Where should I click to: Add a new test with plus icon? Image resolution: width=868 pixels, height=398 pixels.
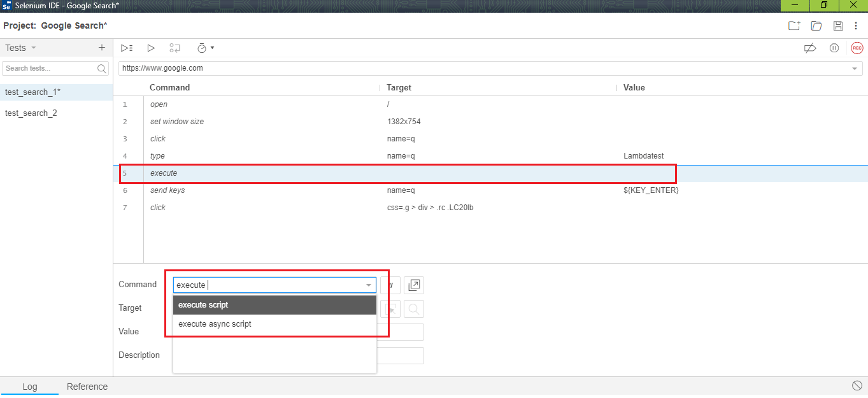(x=101, y=48)
